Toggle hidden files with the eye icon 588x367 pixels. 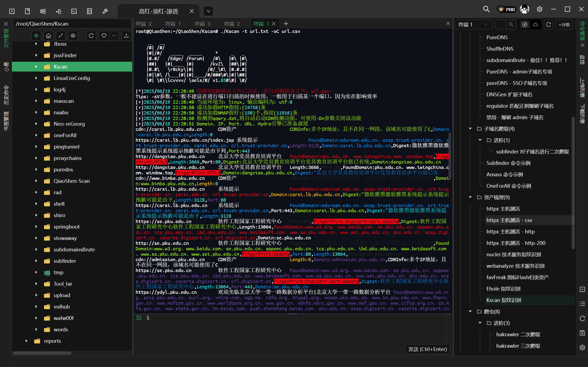pyautogui.click(x=73, y=36)
